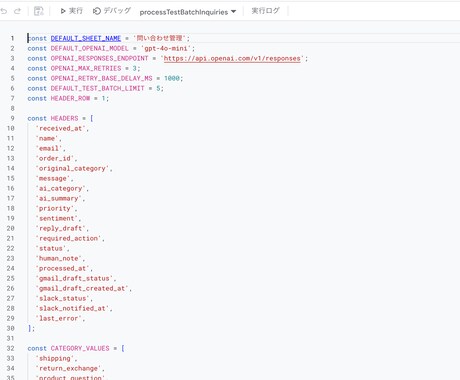This screenshot has width=460, height=380.
Task: Click line number 30 in the gutter
Action: [x=11, y=328]
